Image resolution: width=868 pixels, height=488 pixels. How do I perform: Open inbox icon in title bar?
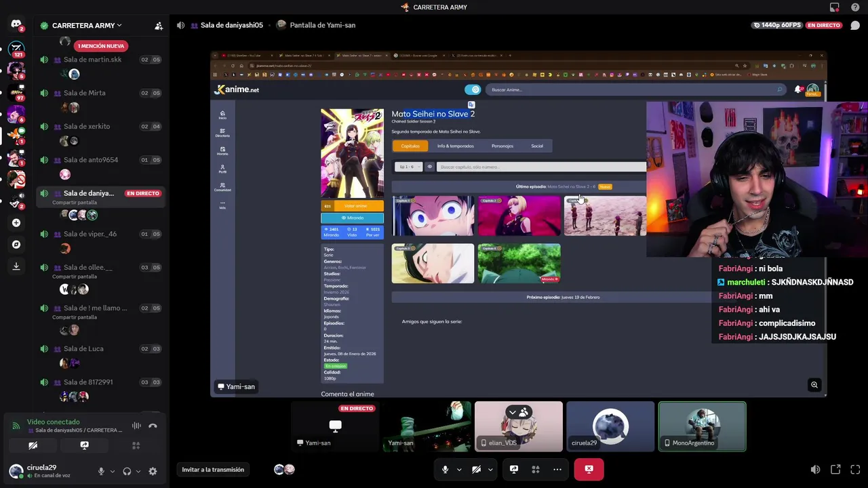click(x=835, y=7)
